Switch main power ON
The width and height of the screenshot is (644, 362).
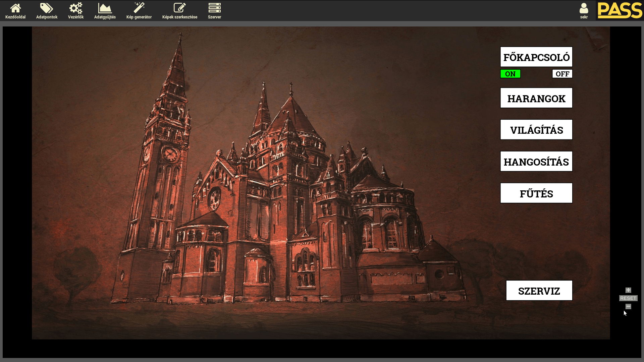[510, 74]
